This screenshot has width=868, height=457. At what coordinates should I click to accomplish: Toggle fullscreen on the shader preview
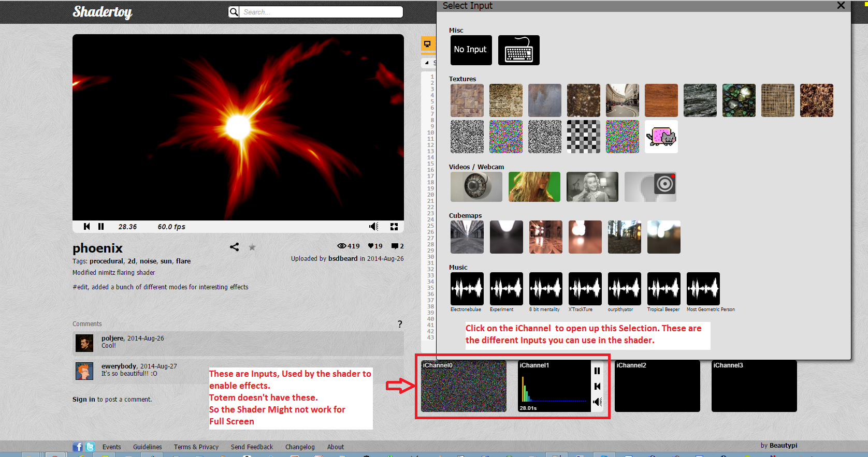click(x=394, y=227)
